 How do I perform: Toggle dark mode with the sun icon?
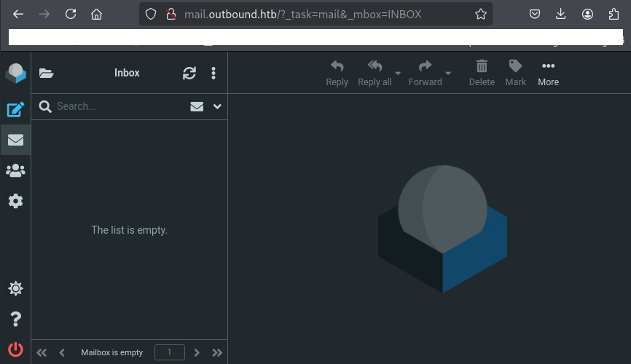tap(15, 289)
